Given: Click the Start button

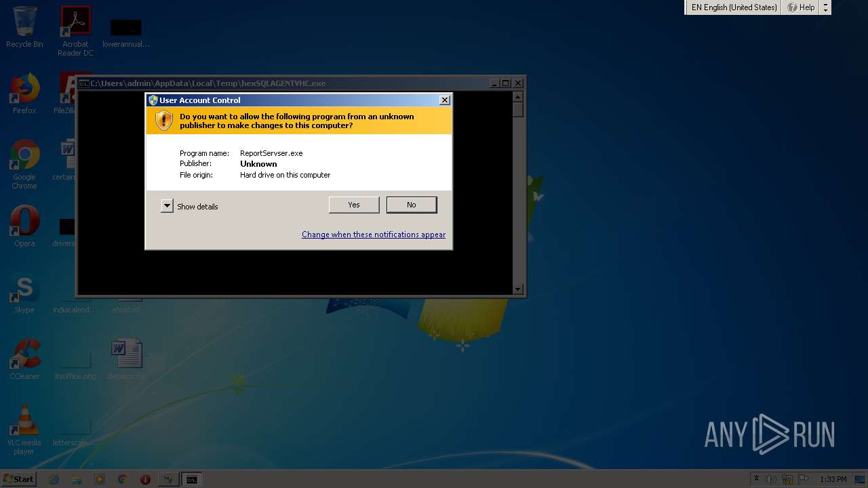Looking at the screenshot, I should [x=18, y=479].
